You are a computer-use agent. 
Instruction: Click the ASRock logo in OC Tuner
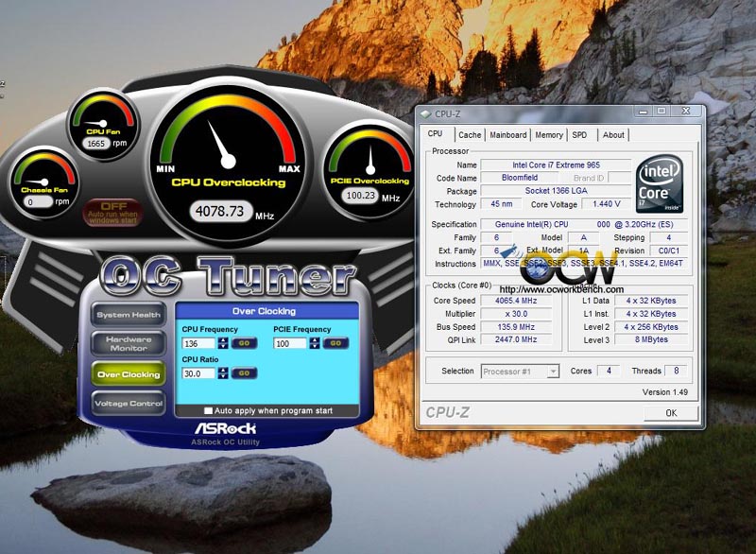coord(226,428)
